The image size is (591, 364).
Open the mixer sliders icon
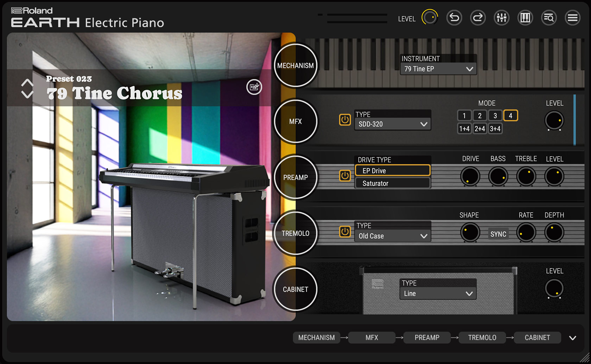click(x=501, y=18)
